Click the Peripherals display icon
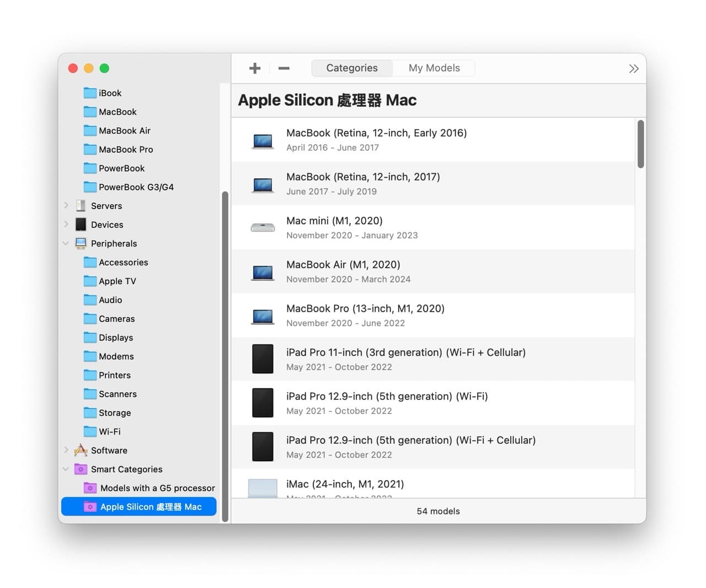Viewport: 706px width, 588px height. [x=81, y=243]
